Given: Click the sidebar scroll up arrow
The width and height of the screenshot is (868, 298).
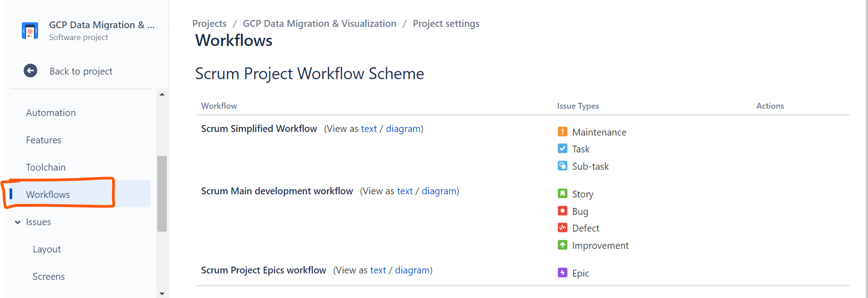Looking at the screenshot, I should [162, 94].
